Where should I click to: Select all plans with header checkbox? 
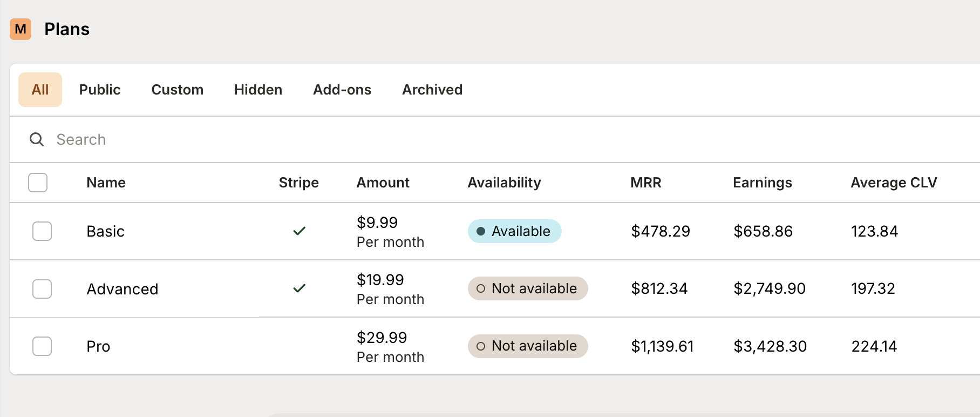38,183
